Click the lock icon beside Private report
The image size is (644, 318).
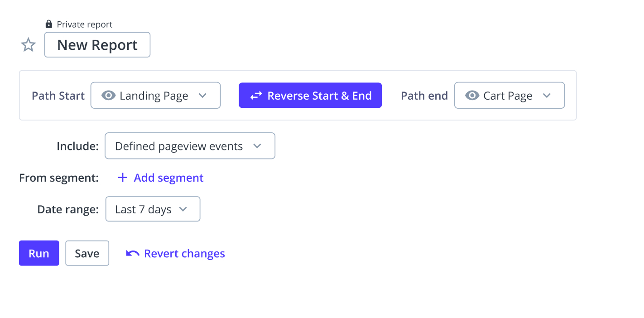[49, 24]
